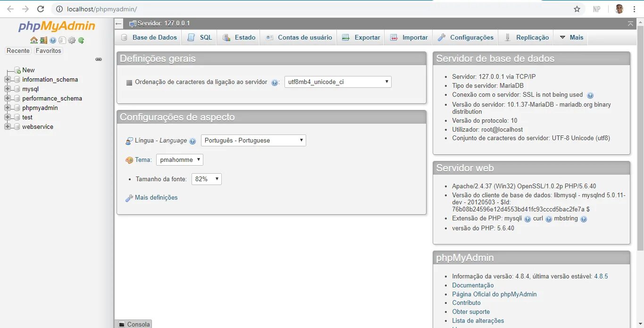Open the MySQL docs page icon in sidebar
The height and width of the screenshot is (328, 644).
(x=62, y=41)
